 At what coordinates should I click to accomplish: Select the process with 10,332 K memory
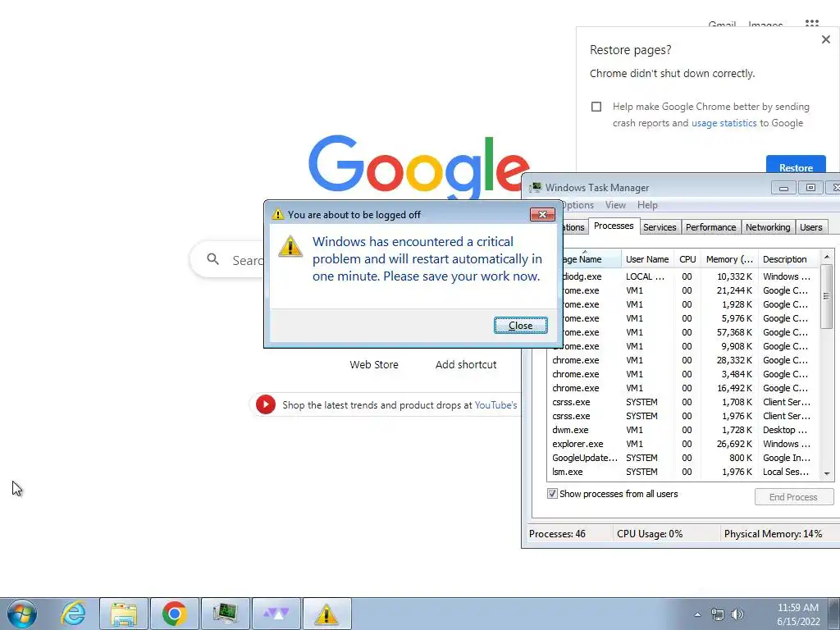(x=689, y=277)
